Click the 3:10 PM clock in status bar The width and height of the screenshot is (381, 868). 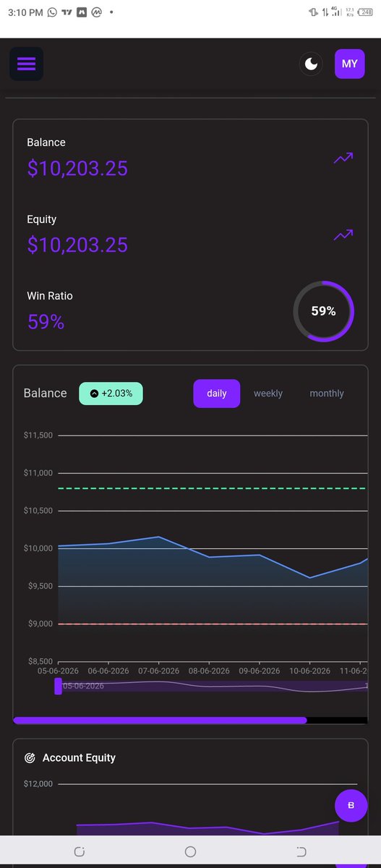coord(25,12)
